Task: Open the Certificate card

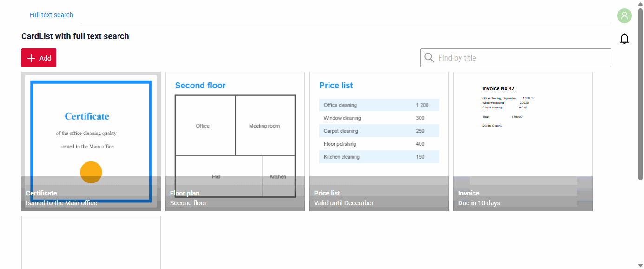Action: coord(91,141)
